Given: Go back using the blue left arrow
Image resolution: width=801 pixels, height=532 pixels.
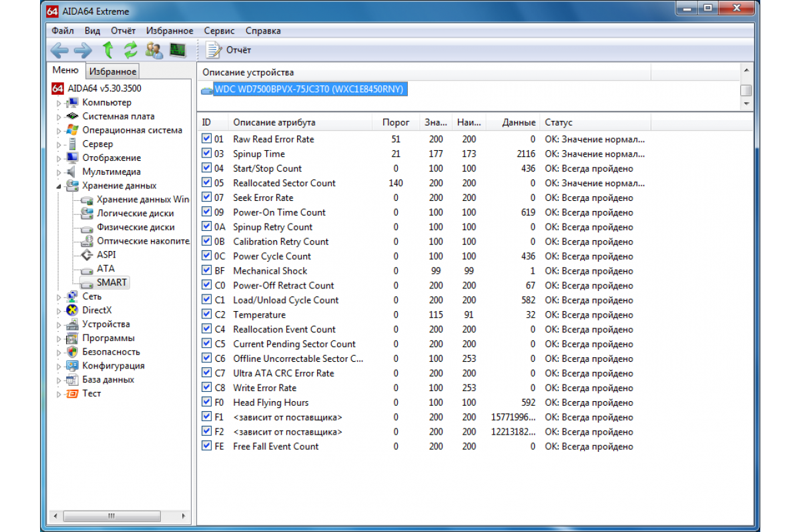Looking at the screenshot, I should [x=59, y=50].
